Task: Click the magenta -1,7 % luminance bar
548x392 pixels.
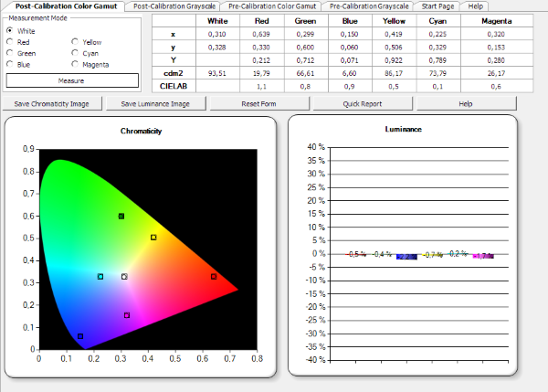Action: tap(483, 257)
